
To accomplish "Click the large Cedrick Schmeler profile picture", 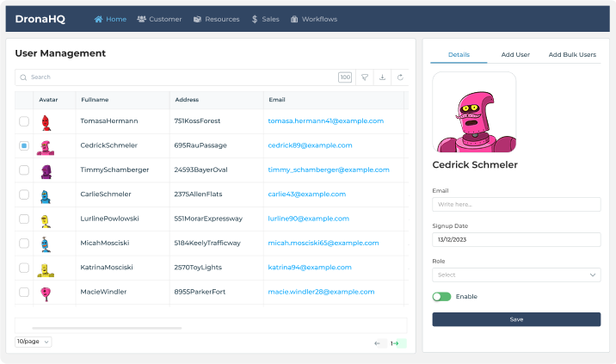I will click(474, 112).
